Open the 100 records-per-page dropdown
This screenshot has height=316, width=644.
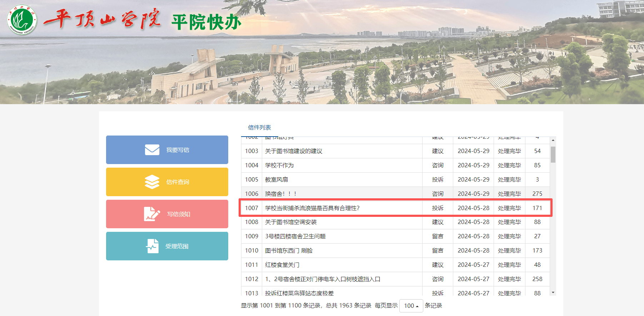tap(411, 306)
